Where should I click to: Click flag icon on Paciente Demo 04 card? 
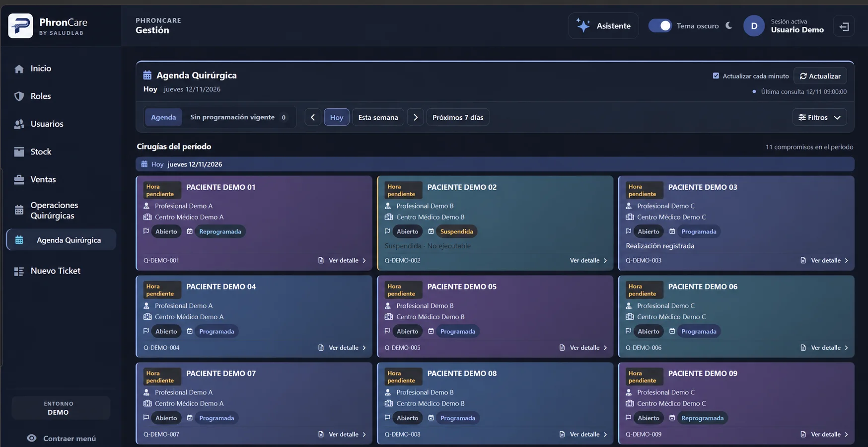(146, 331)
